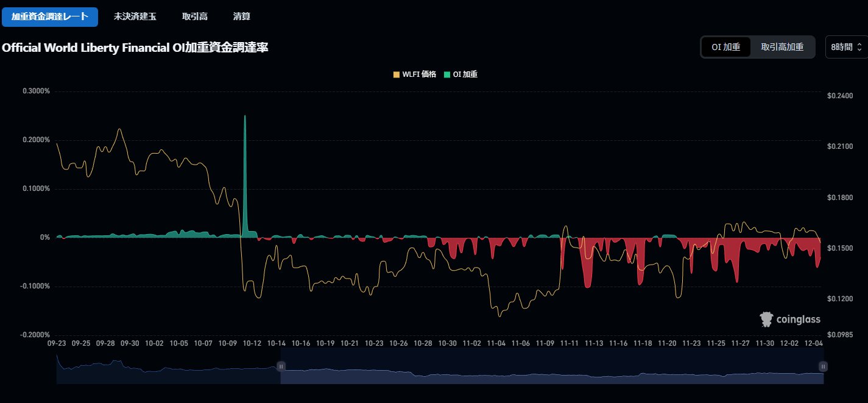Click the yellow WLFI 価格 legend swatch
The width and height of the screenshot is (868, 403).
coord(396,74)
